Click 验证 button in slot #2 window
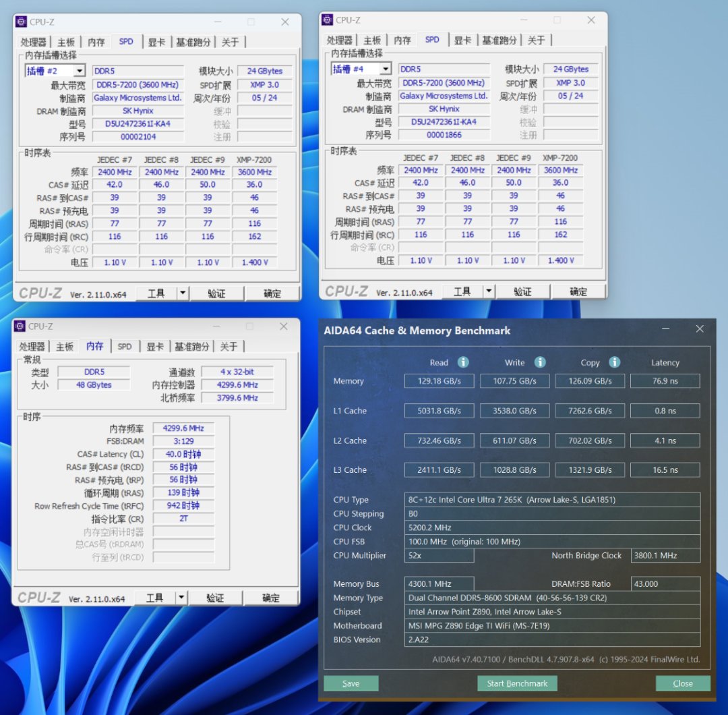728x715 pixels. [x=216, y=293]
